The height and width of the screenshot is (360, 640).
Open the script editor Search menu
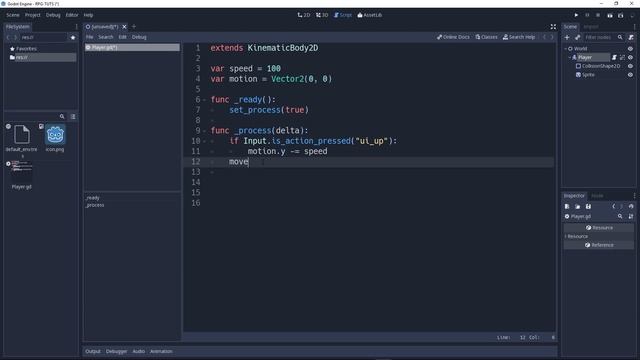[106, 37]
